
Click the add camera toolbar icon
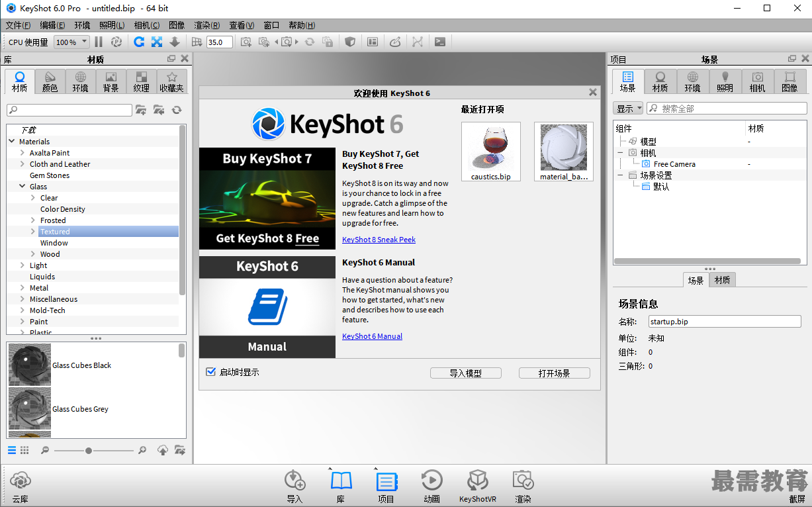coord(246,42)
